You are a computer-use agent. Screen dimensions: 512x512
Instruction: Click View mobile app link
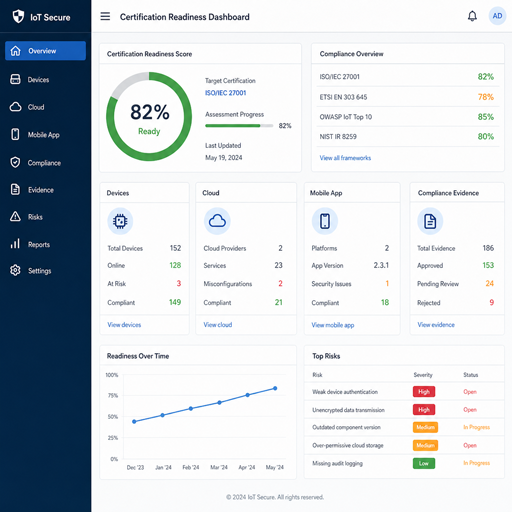333,325
